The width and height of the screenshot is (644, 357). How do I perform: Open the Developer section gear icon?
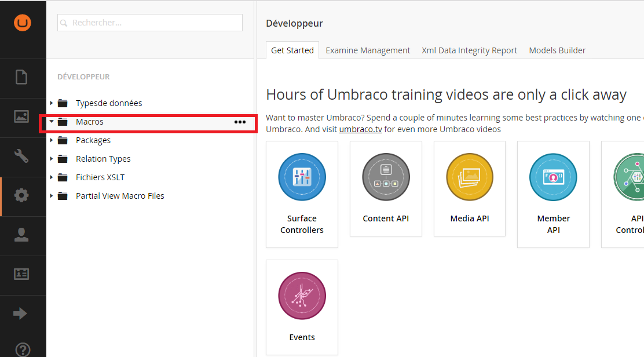pos(21,195)
